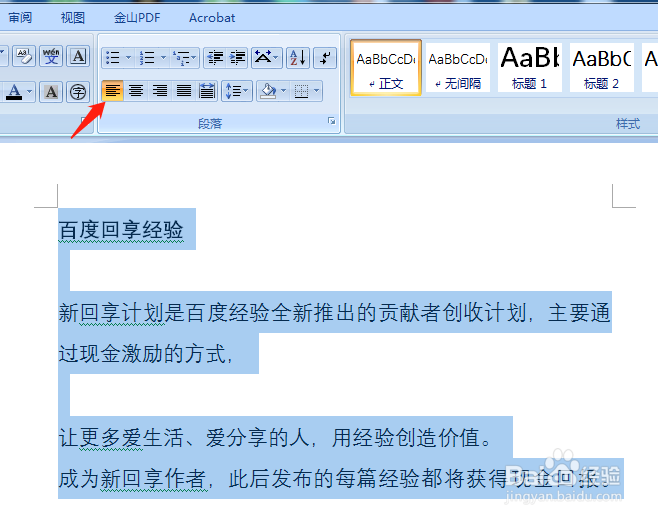The image size is (658, 519).
Task: Open borders dropdown arrow
Action: coord(317,91)
